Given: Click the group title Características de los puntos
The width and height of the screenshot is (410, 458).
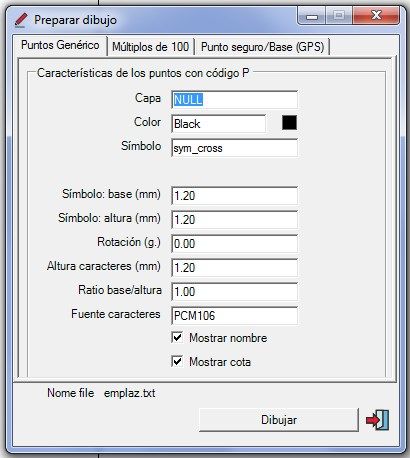Looking at the screenshot, I should (x=143, y=73).
